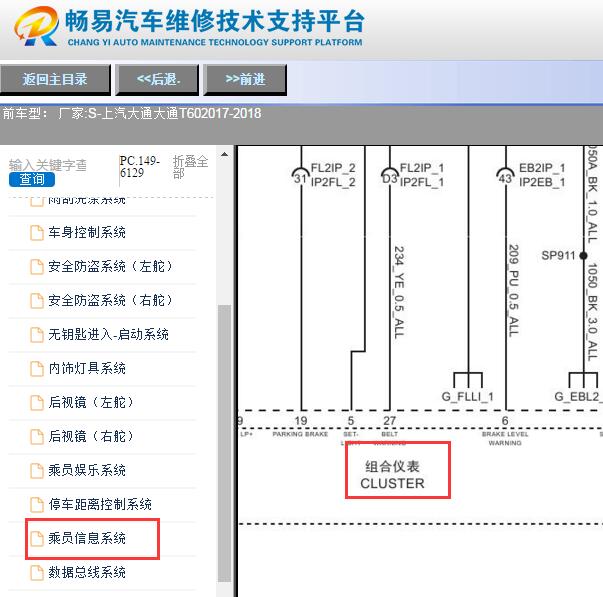This screenshot has height=597, width=603.
Task: Click the Chang Yi platform logo
Action: coord(37,26)
